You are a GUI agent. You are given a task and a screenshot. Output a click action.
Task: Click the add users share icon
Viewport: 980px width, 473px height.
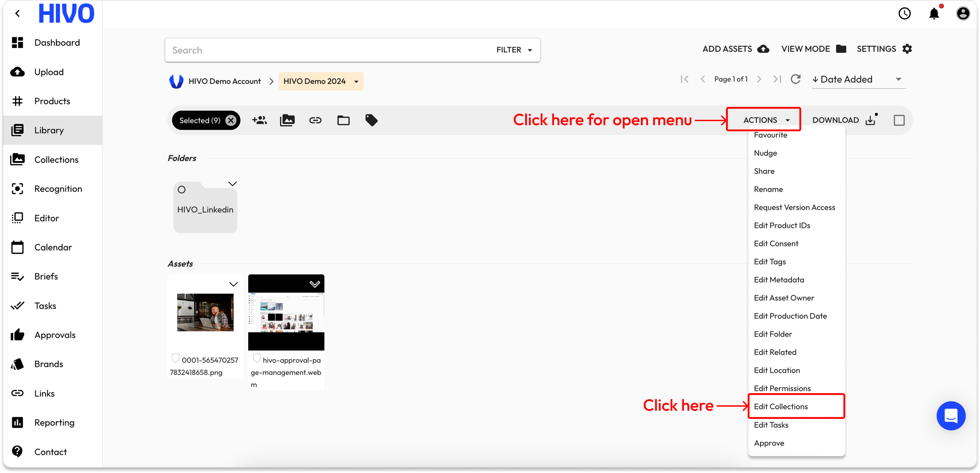[259, 120]
